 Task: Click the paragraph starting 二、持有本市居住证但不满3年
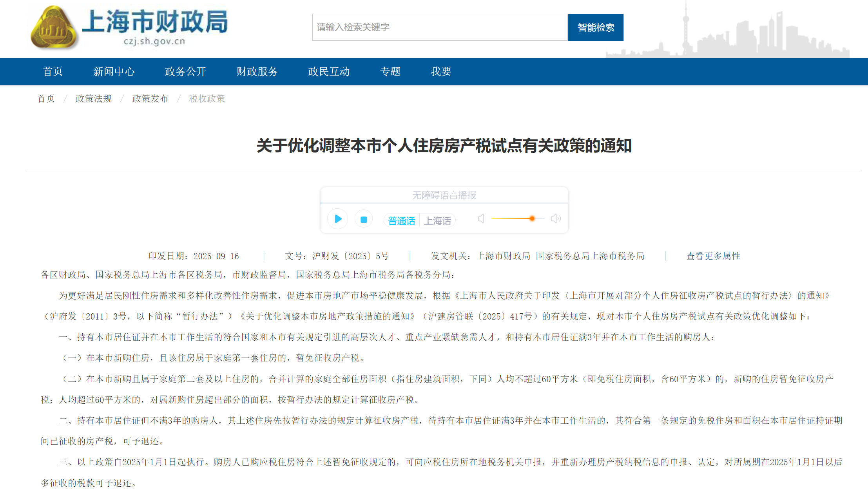pos(442,431)
